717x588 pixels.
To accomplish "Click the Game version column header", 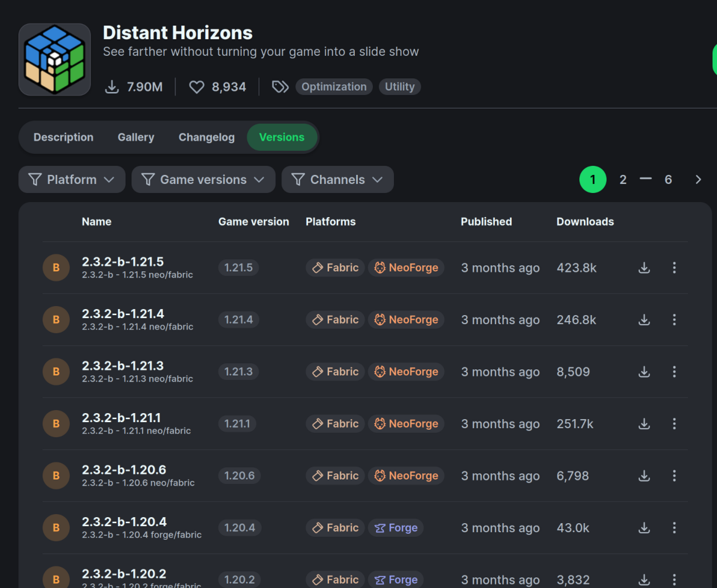I will point(254,222).
